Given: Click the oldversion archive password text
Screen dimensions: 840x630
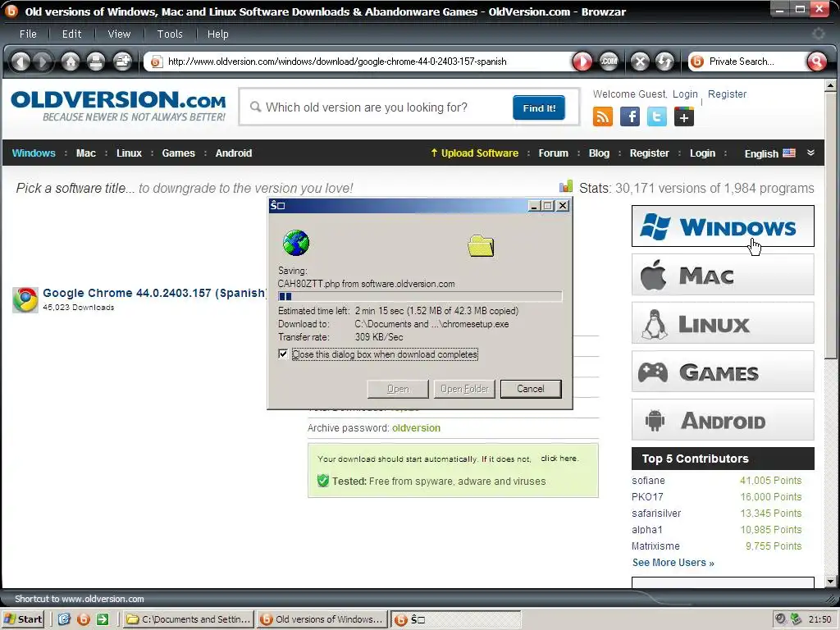Looking at the screenshot, I should (416, 428).
